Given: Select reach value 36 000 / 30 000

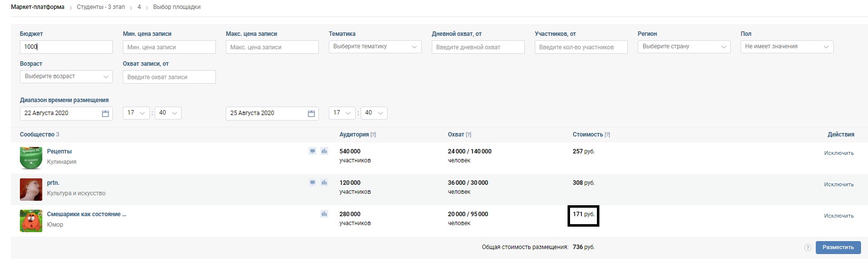Looking at the screenshot, I should [x=468, y=183].
